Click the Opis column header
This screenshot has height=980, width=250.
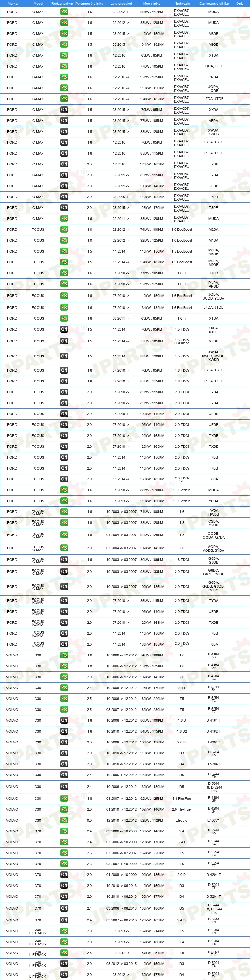click(x=240, y=4)
